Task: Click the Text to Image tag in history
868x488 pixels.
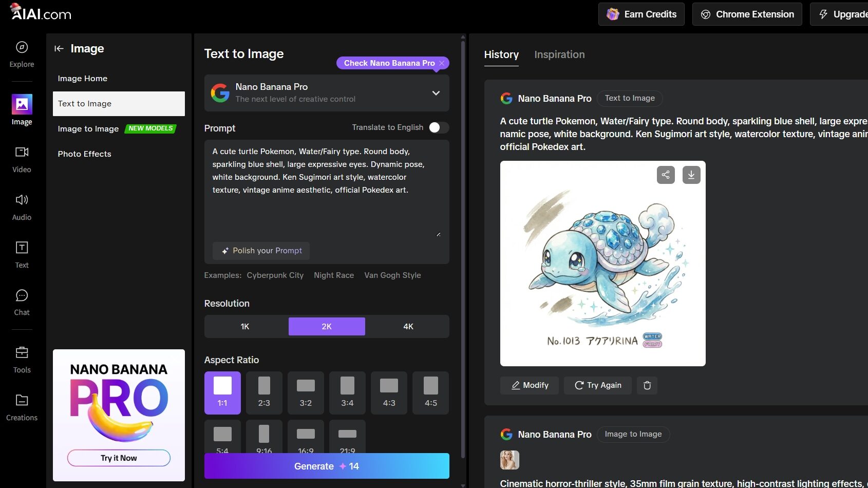Action: 630,98
